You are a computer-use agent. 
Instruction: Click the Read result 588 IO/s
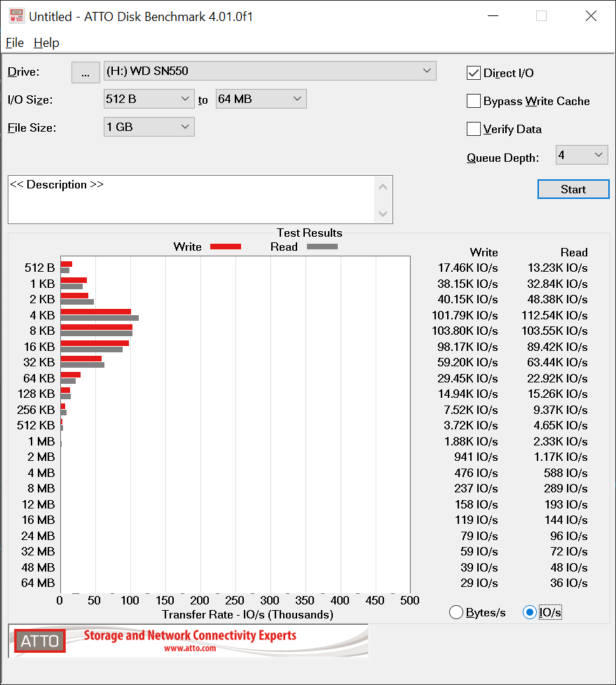(x=566, y=473)
